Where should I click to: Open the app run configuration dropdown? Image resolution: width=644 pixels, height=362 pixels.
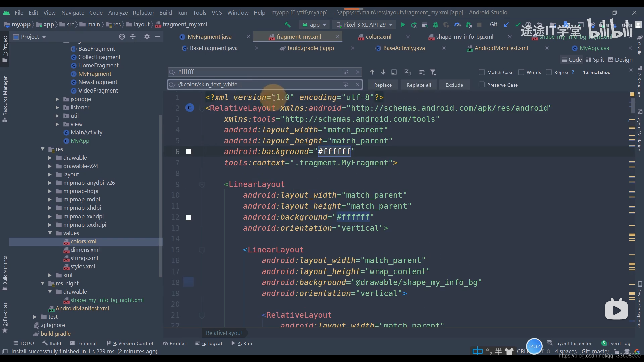tap(314, 25)
